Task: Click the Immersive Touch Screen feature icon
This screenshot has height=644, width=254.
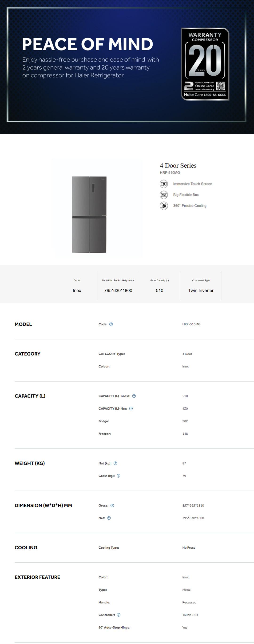Action: pyautogui.click(x=164, y=184)
